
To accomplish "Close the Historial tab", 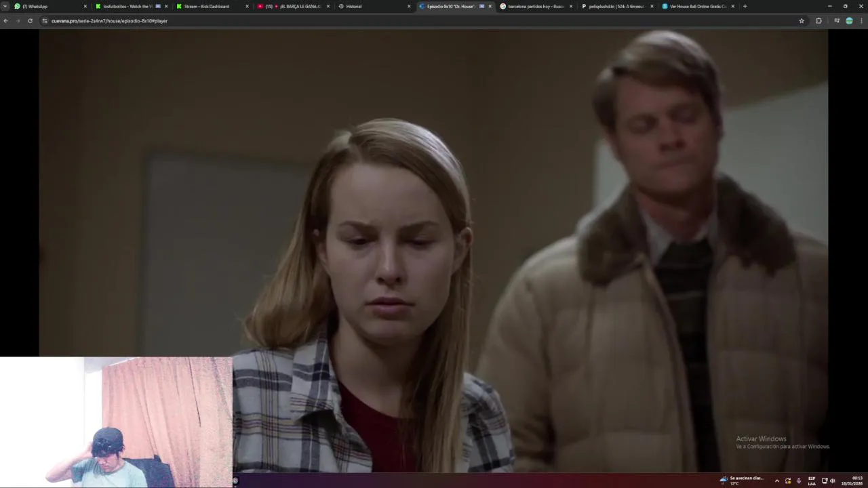I will coord(409,6).
